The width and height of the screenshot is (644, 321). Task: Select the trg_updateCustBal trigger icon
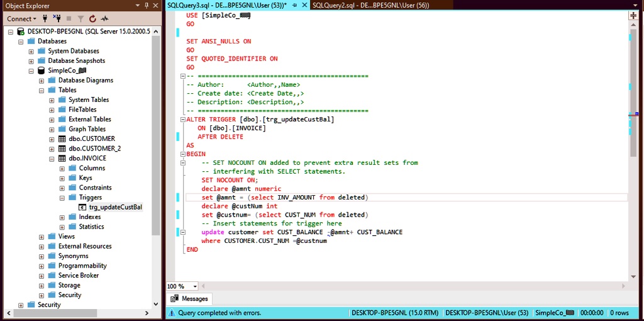pyautogui.click(x=82, y=207)
